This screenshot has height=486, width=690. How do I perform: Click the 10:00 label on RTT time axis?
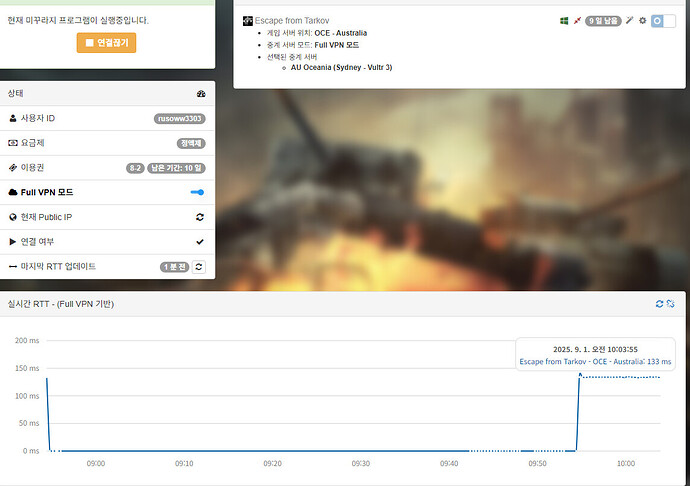[625, 463]
